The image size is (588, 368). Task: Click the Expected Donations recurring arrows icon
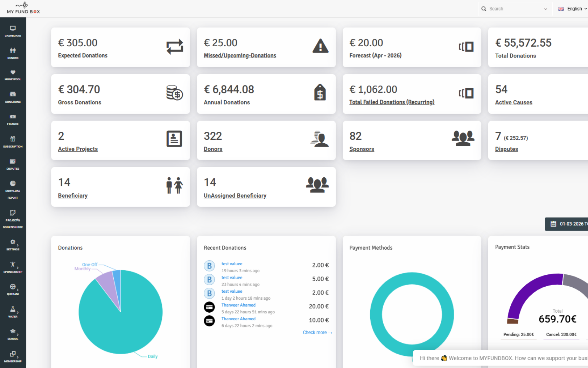(174, 47)
